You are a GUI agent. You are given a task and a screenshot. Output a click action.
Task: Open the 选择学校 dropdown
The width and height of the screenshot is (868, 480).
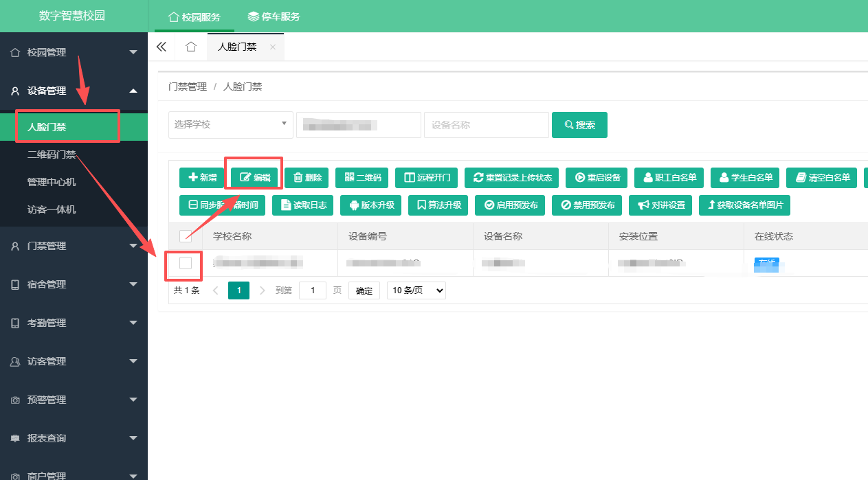tap(231, 124)
